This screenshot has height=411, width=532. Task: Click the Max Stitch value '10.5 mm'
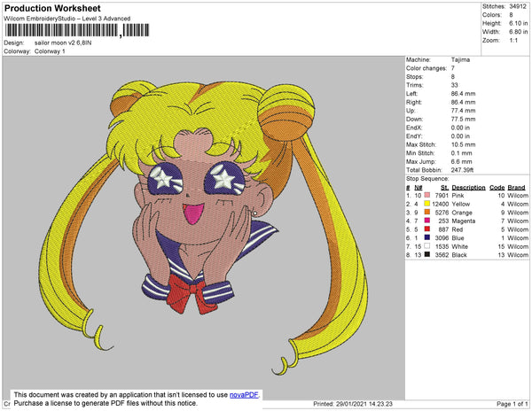click(463, 144)
